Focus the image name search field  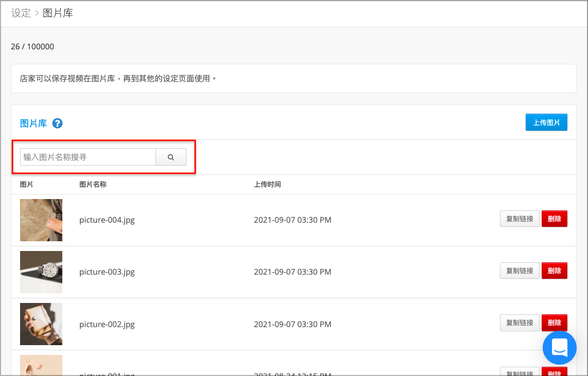(88, 157)
